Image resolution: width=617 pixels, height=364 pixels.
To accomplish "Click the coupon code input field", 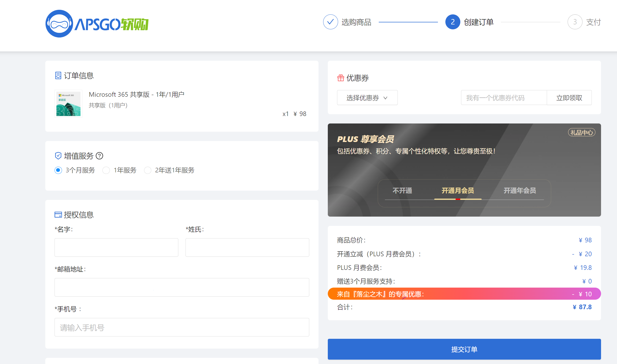I will coord(504,97).
